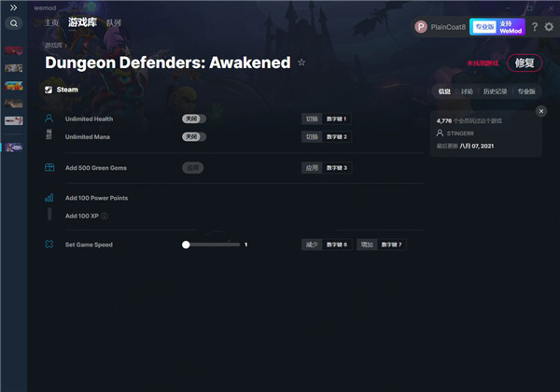
Task: Go to the 主页 home tab
Action: 51,22
